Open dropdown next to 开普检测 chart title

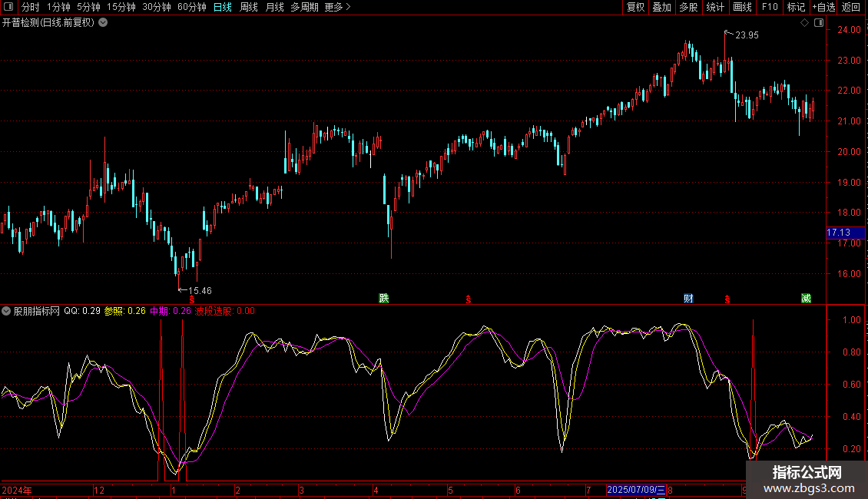point(103,23)
